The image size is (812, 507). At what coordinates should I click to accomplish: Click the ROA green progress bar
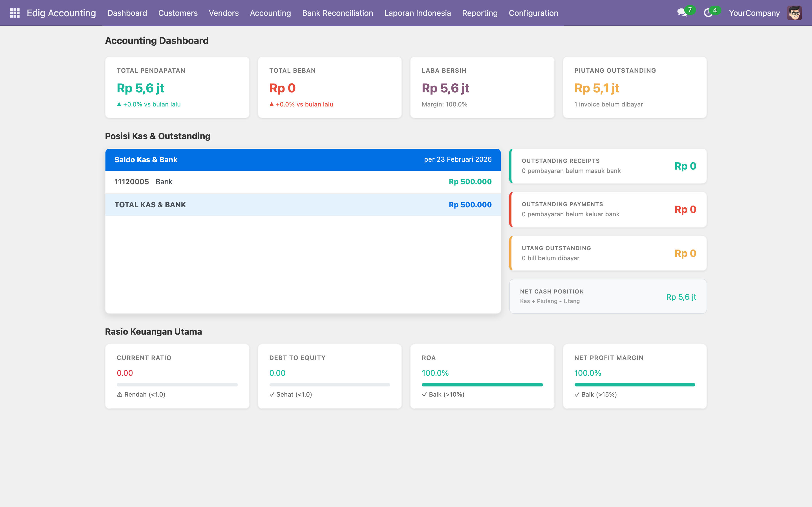482,384
